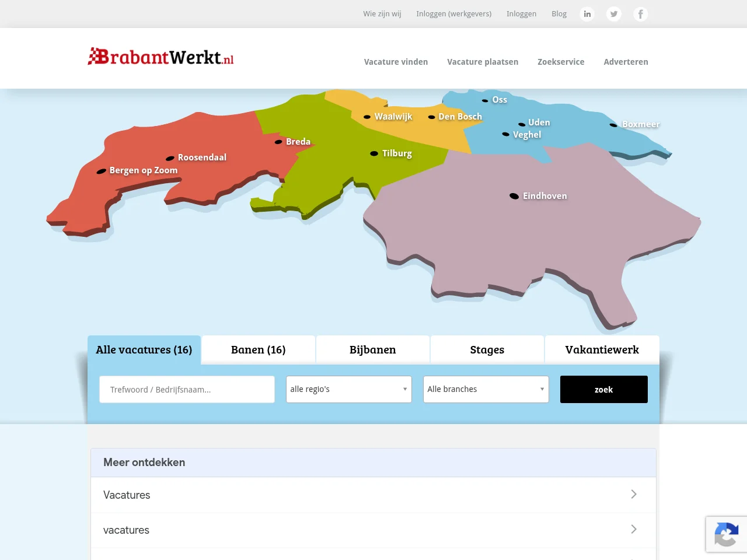This screenshot has height=560, width=747.
Task: Follow the plain Inloggen link
Action: (521, 14)
